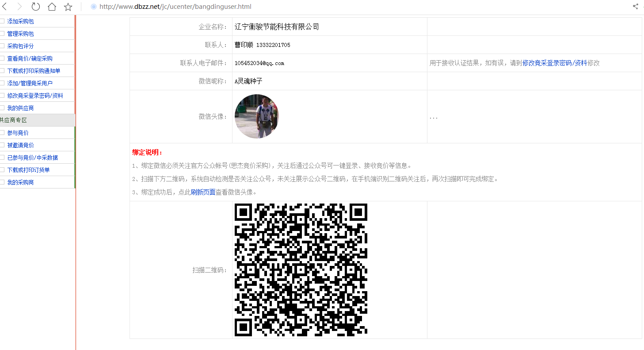This screenshot has height=350, width=644.
Task: Select phone number 13332201705
Action: [273, 45]
